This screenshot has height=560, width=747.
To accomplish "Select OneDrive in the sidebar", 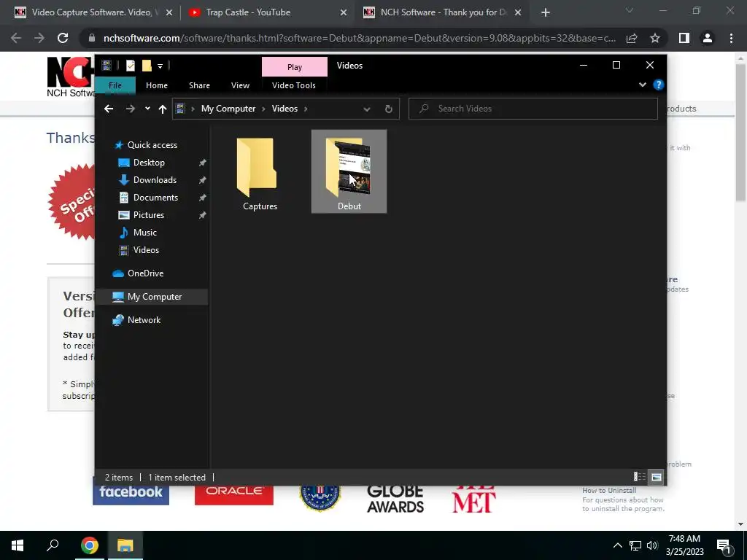I will (145, 273).
